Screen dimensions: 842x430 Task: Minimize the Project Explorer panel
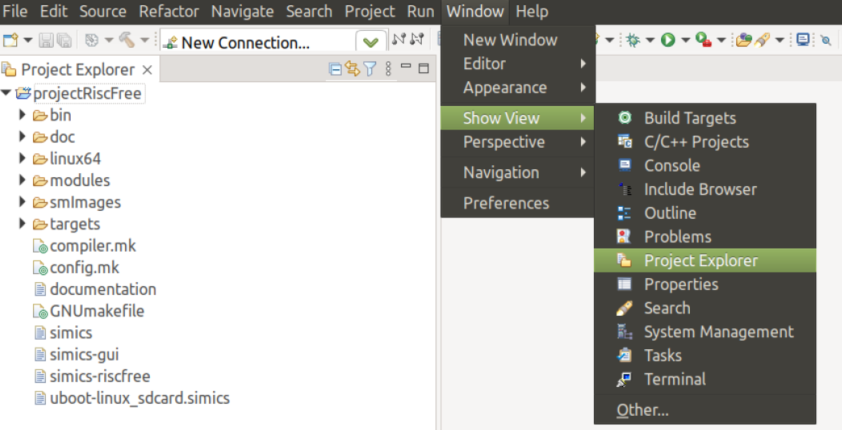point(406,68)
